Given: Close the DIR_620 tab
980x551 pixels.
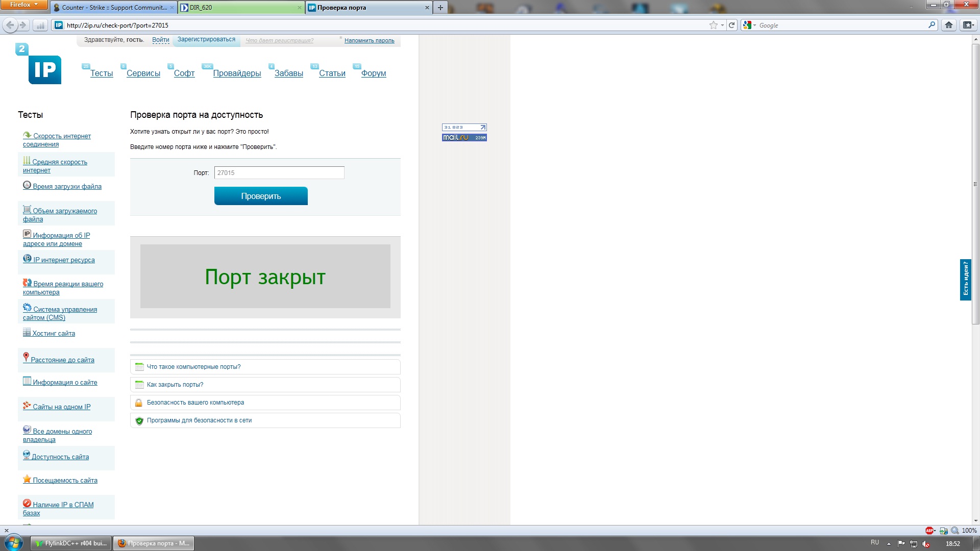Looking at the screenshot, I should [x=300, y=8].
